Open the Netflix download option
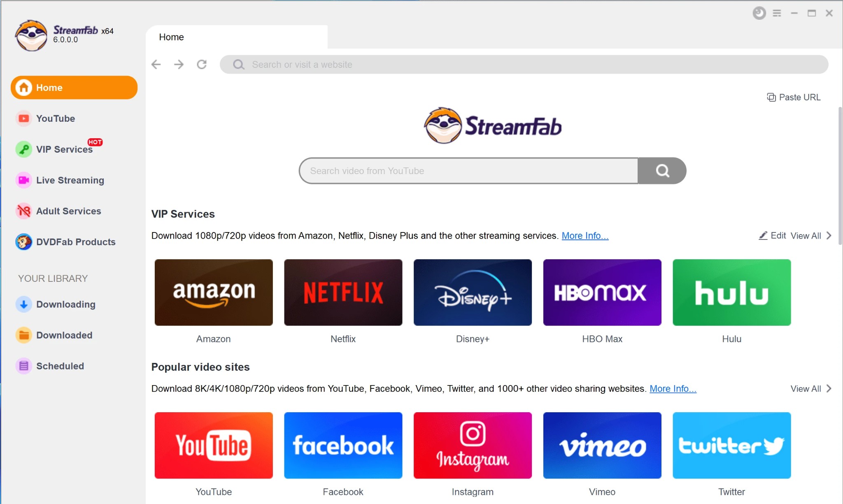This screenshot has height=504, width=843. coord(342,292)
